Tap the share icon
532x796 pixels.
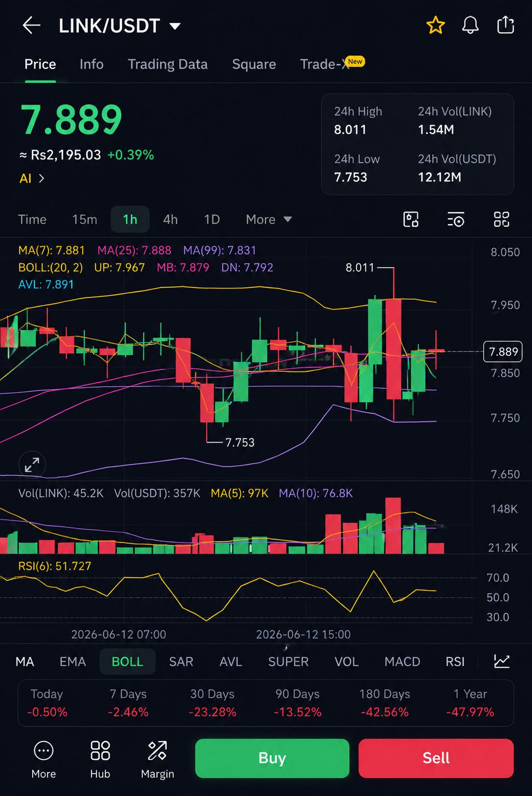point(506,25)
